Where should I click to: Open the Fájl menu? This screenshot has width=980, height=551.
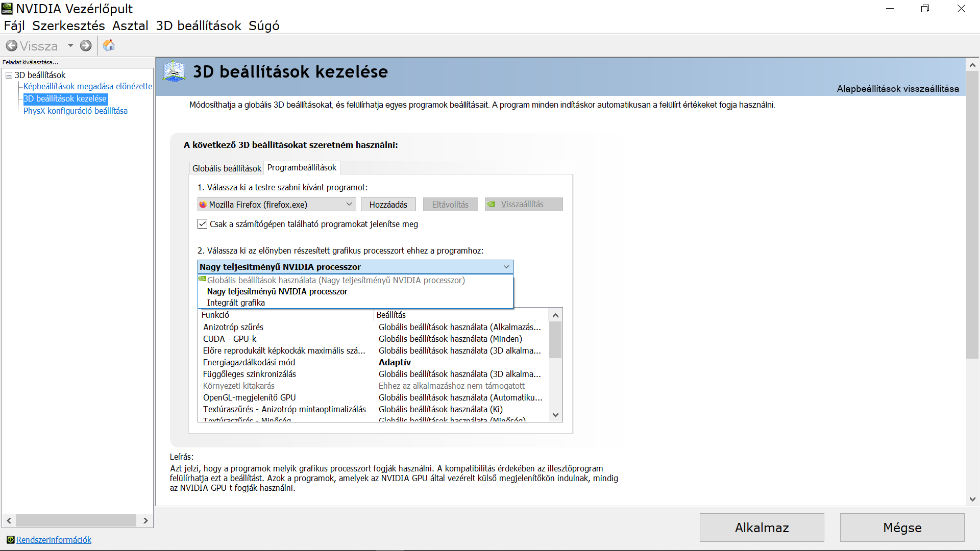tap(14, 26)
